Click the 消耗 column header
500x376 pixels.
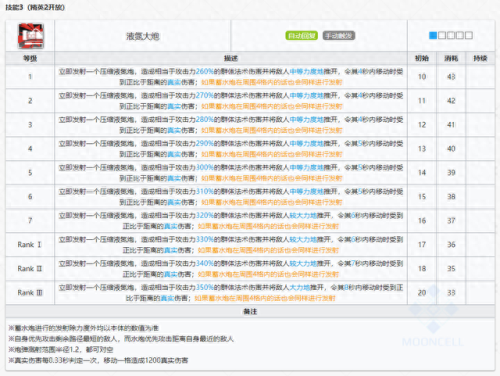coord(451,58)
